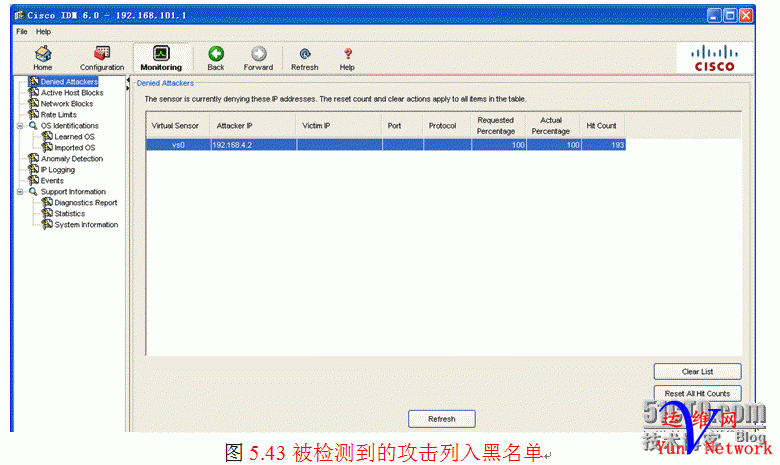
Task: Click the OS Identifications magnifier icon
Action: [33, 125]
